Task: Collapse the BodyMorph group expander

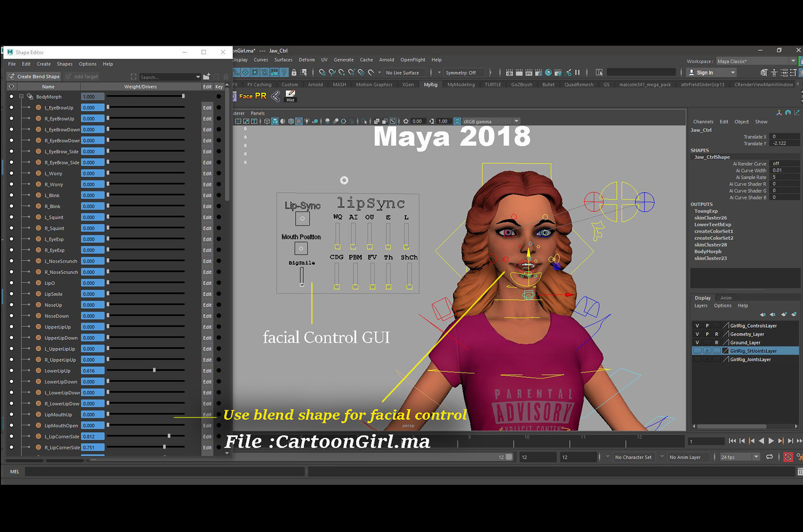Action: (21, 96)
